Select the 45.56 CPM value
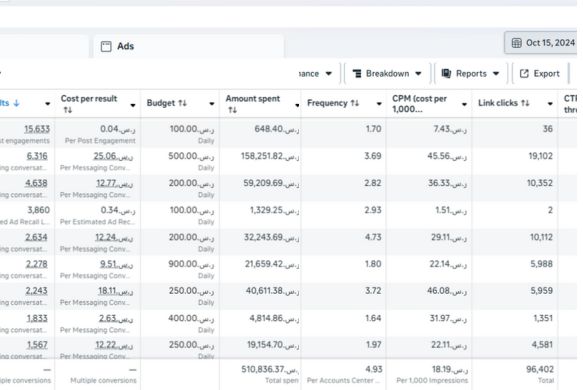Image resolution: width=583 pixels, height=390 pixels. click(x=447, y=156)
